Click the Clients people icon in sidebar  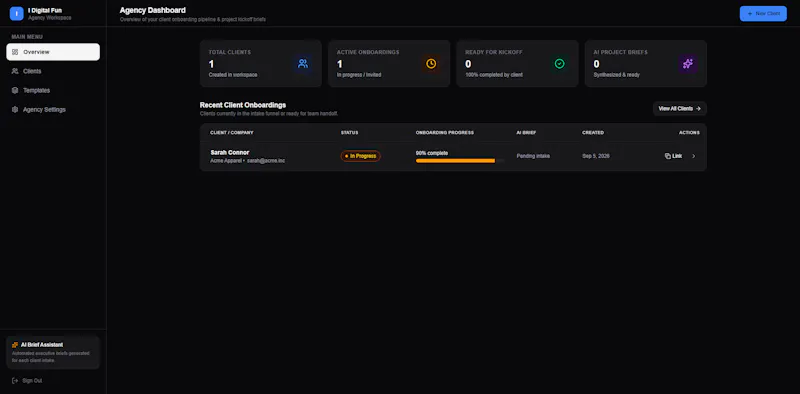click(x=15, y=71)
